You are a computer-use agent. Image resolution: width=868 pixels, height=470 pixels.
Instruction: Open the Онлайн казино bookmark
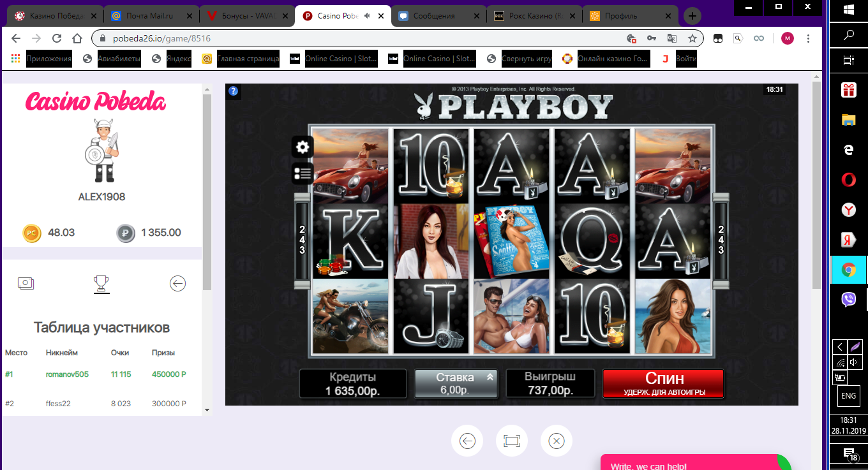[606, 59]
